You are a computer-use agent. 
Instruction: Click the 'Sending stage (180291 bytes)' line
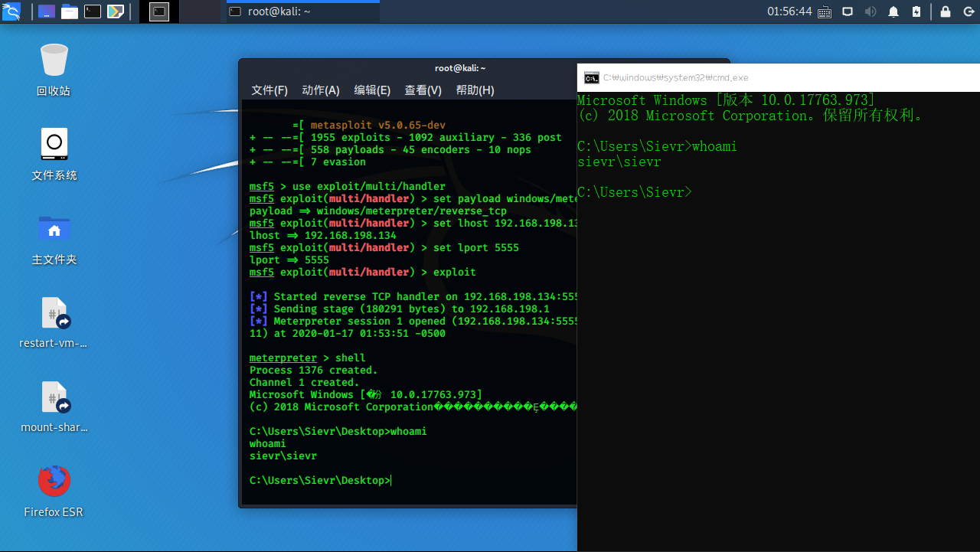pyautogui.click(x=400, y=309)
